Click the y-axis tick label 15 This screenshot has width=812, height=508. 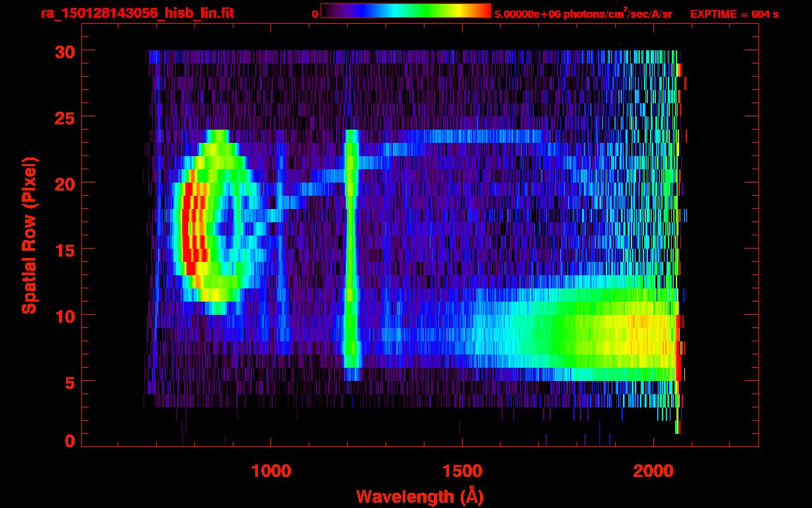pos(64,249)
